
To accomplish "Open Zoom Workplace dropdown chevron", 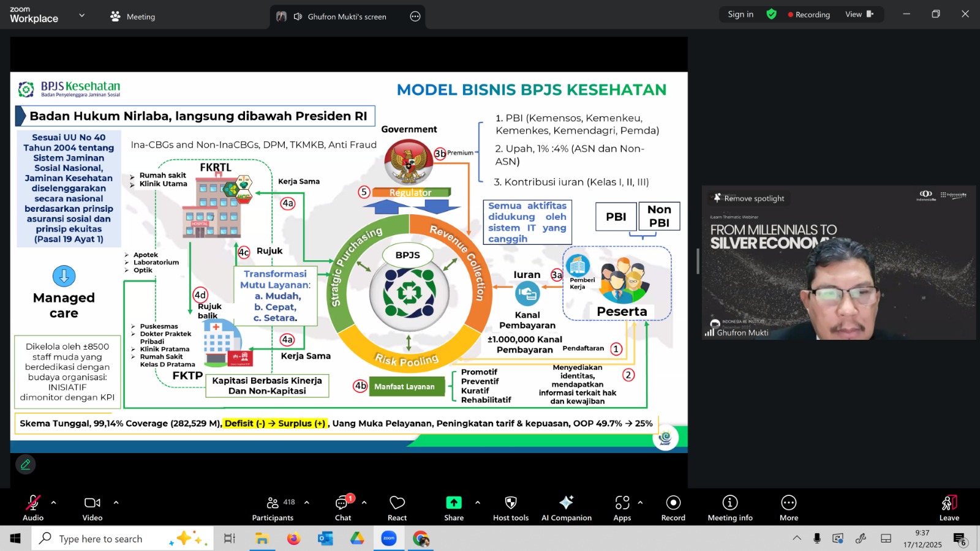I will pos(82,15).
